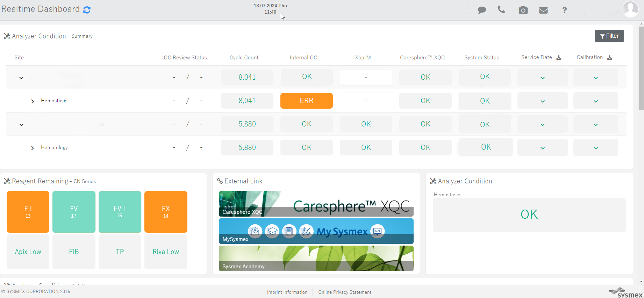Click the Site column header

pos(19,58)
